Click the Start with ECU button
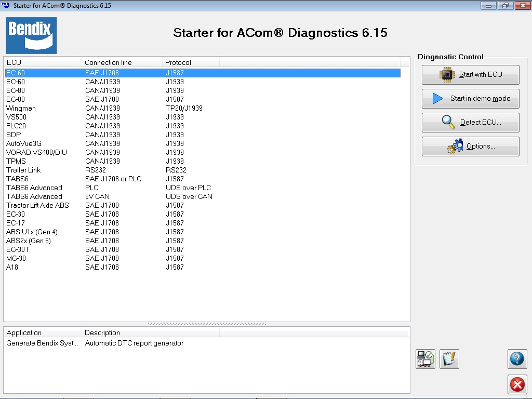 (470, 75)
